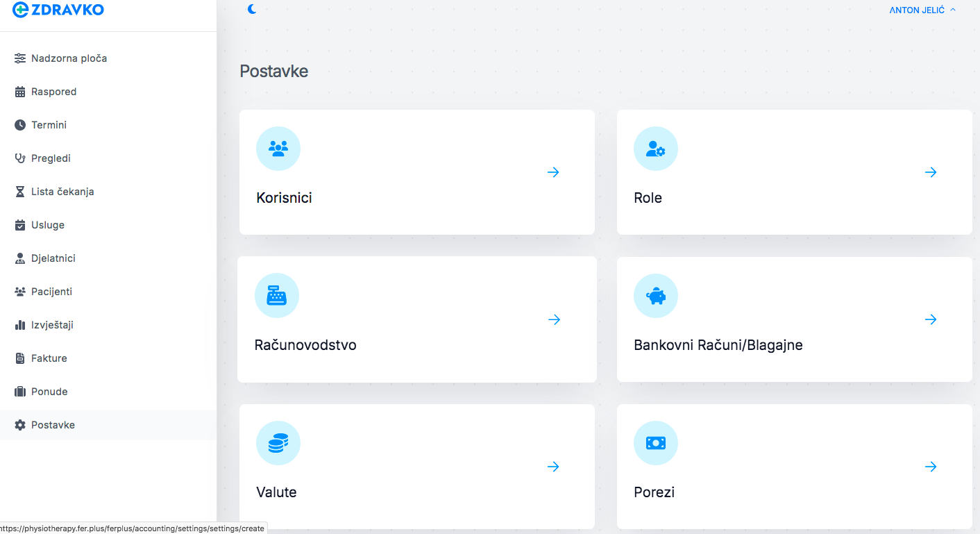Viewport: 980px width, 534px height.
Task: Select Pacijenti sidebar label
Action: tap(51, 292)
